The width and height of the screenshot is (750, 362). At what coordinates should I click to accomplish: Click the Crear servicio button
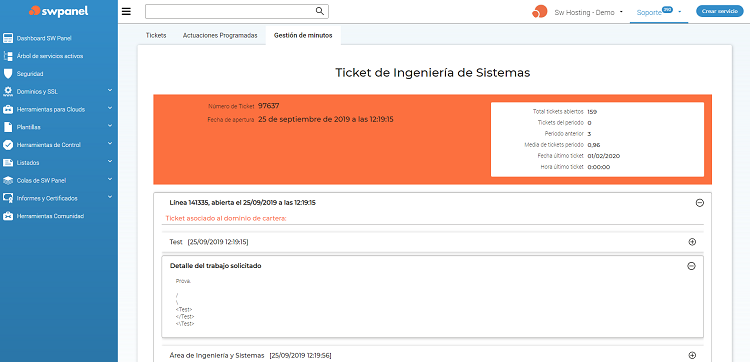719,11
